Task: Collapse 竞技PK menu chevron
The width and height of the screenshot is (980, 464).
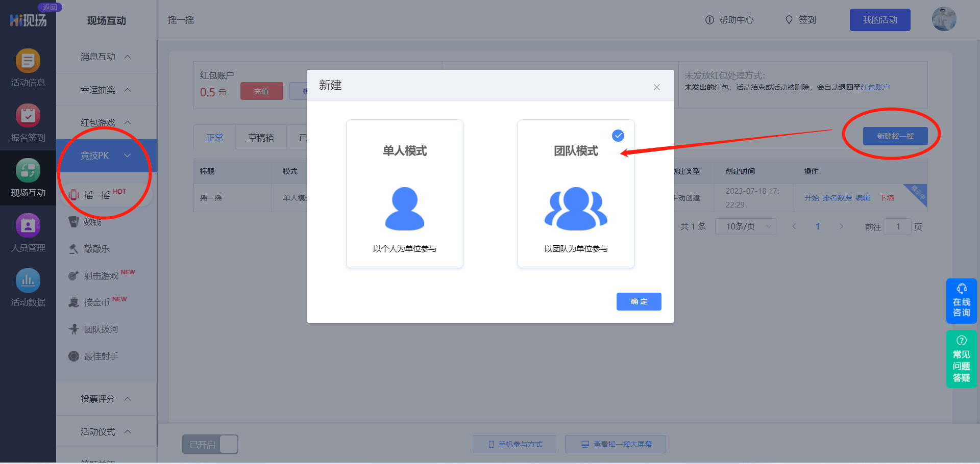Action: pyautogui.click(x=128, y=156)
